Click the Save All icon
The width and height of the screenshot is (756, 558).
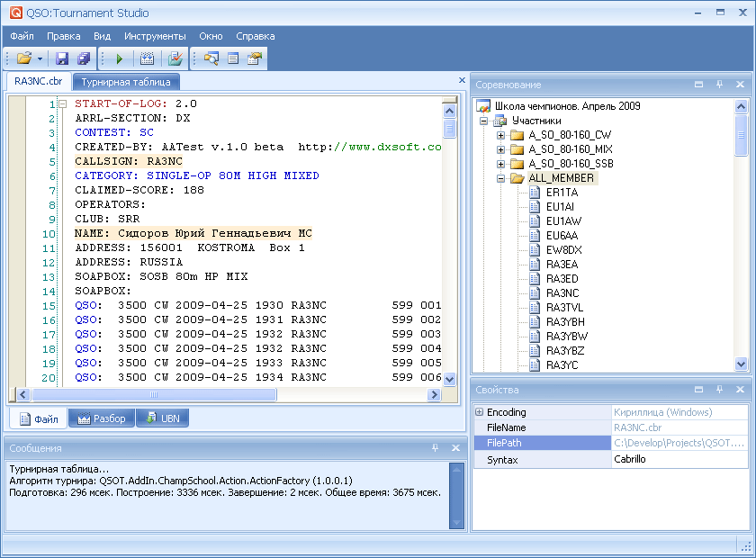(x=83, y=58)
